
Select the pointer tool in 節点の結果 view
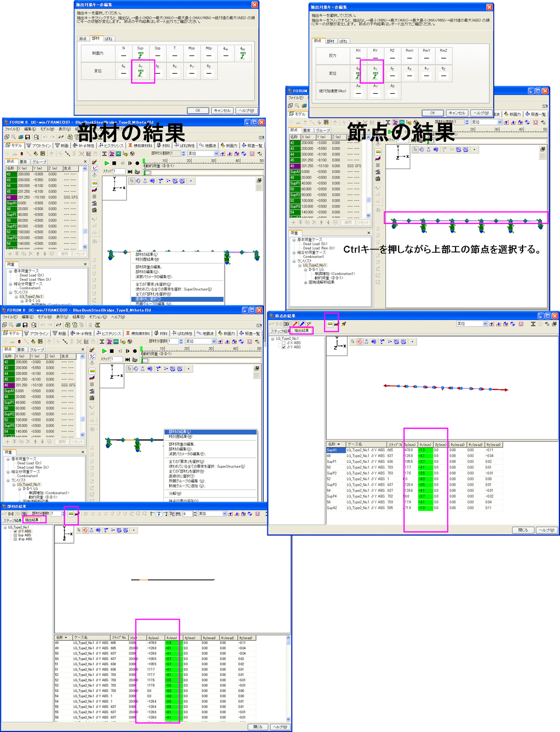[353, 342]
